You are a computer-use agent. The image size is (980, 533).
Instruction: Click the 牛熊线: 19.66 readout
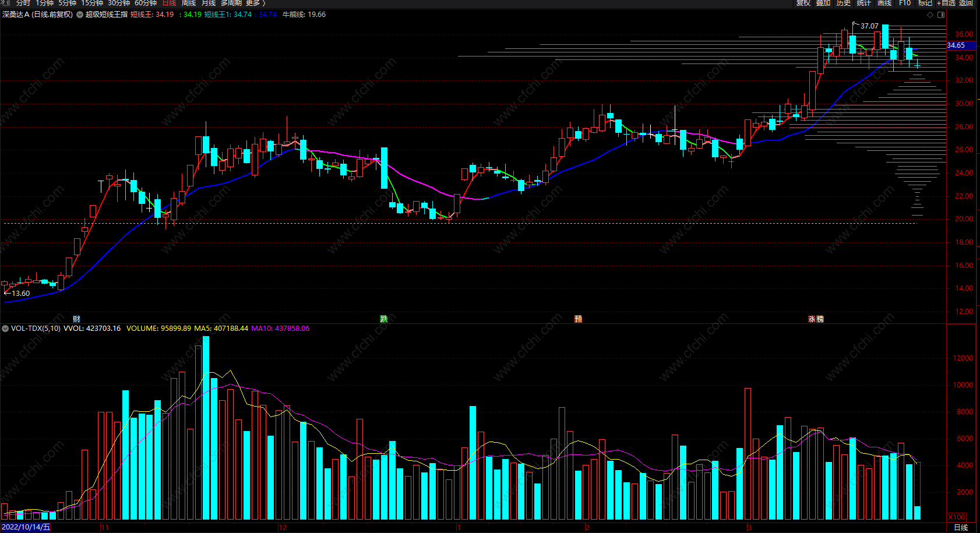pyautogui.click(x=304, y=15)
